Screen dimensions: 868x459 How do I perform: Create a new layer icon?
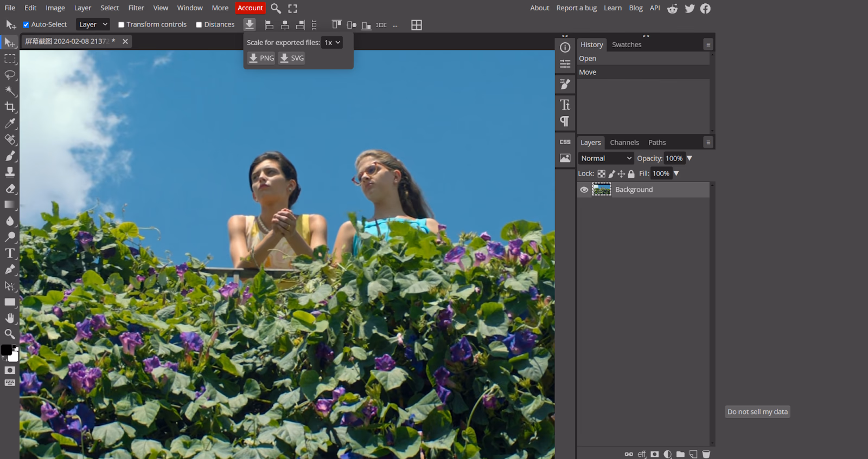(x=693, y=454)
